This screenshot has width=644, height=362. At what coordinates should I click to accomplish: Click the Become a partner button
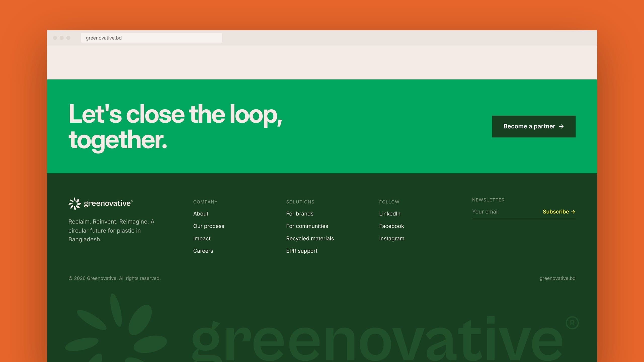pos(534,126)
